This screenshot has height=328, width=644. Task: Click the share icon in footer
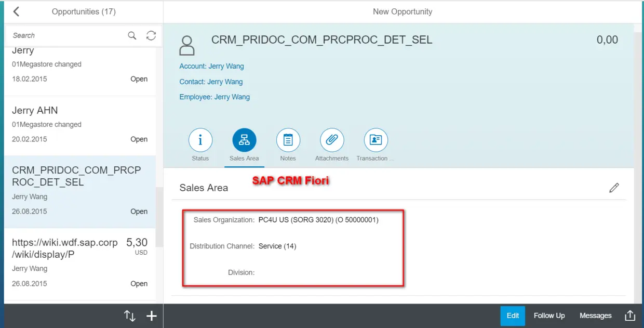pyautogui.click(x=630, y=316)
